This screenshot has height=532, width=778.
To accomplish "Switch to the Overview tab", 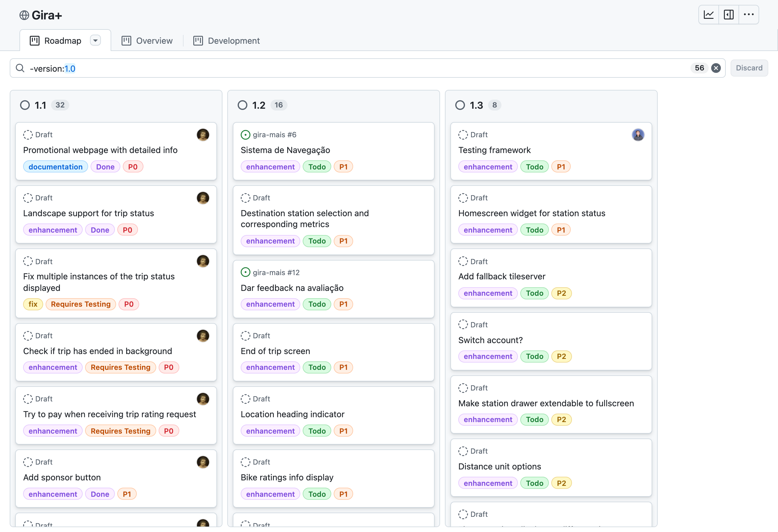I will point(147,40).
